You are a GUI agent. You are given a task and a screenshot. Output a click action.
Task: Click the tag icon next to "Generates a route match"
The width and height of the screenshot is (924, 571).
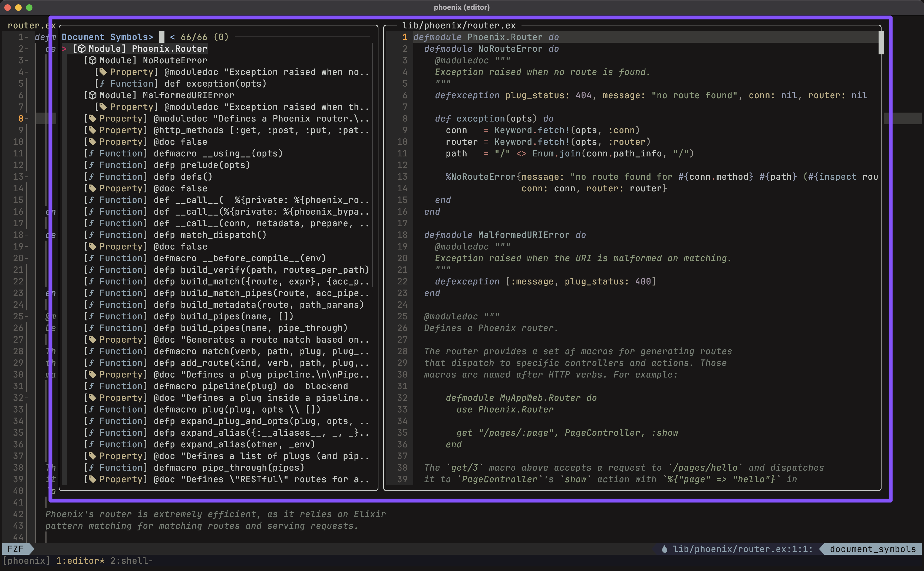tap(93, 340)
